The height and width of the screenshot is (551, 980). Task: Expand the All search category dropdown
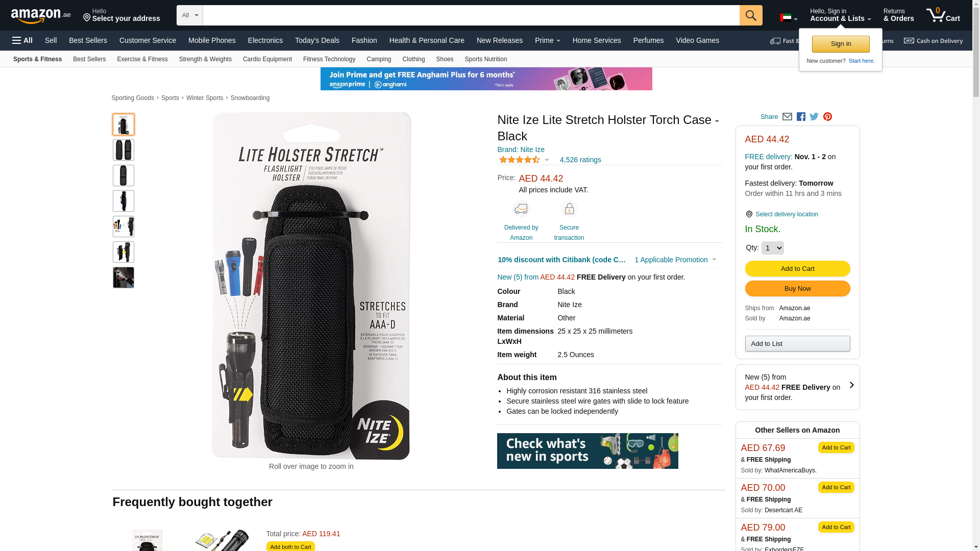click(x=190, y=15)
